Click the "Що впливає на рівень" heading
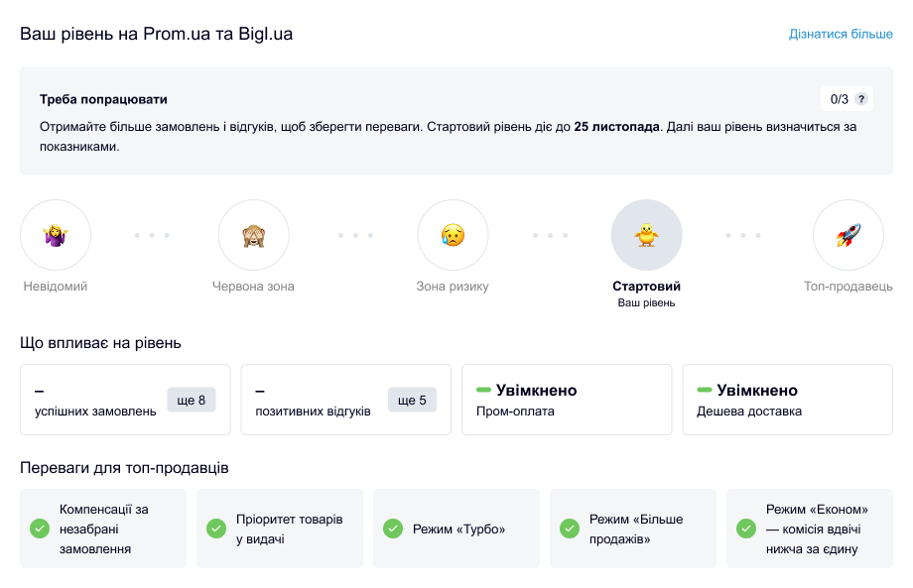 (x=100, y=343)
